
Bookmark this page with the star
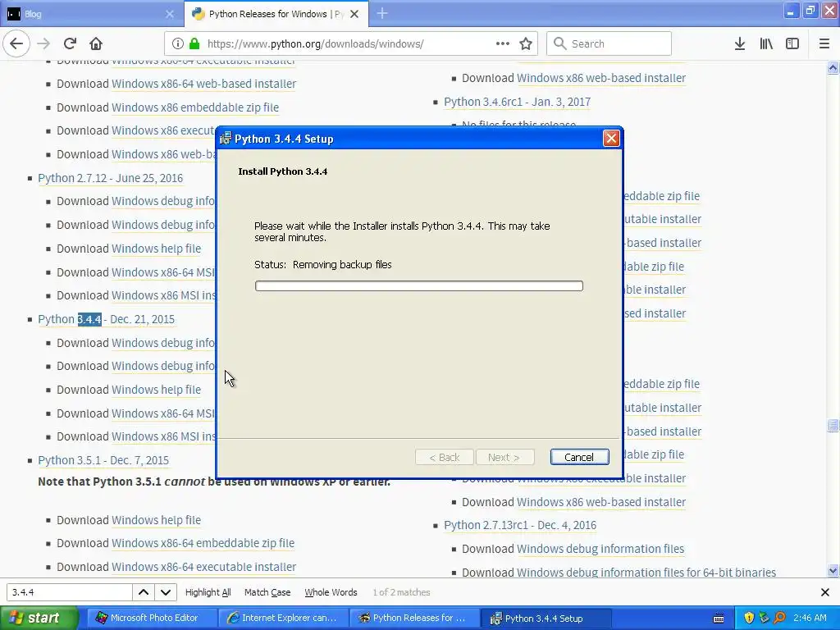pyautogui.click(x=526, y=43)
